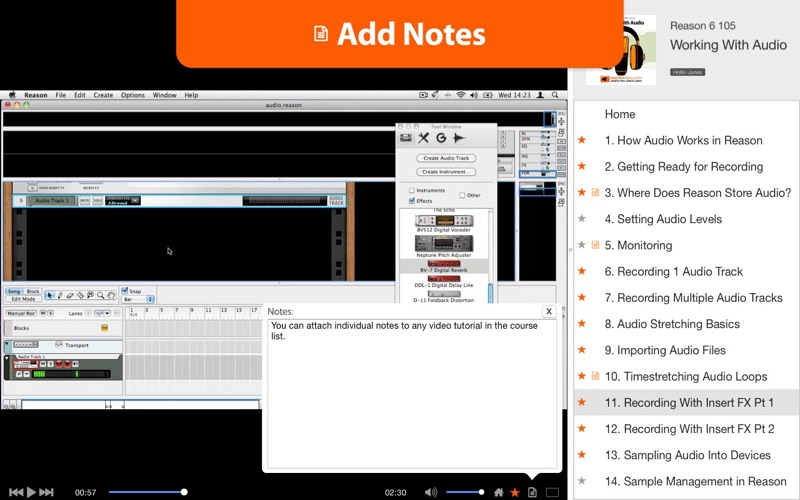Play the video tutorial

coord(31,492)
